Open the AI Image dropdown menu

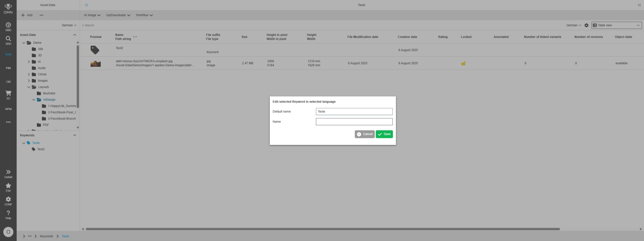coord(92,15)
